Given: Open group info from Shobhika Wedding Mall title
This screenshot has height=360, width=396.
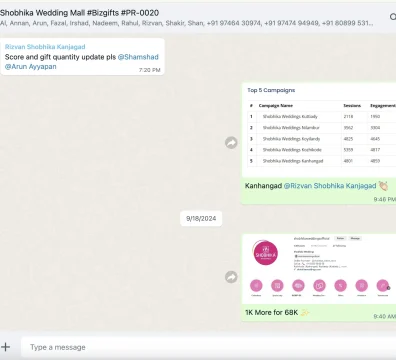Looking at the screenshot, I should click(79, 13).
